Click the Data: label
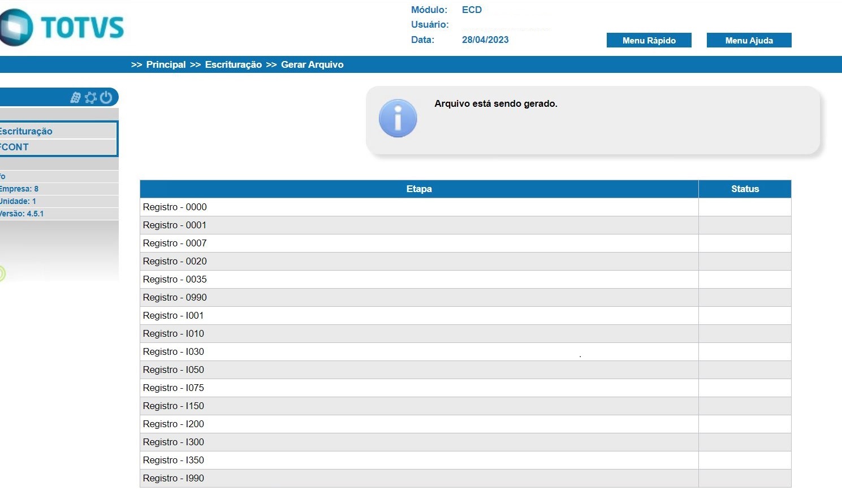Image resolution: width=842 pixels, height=504 pixels. [422, 40]
